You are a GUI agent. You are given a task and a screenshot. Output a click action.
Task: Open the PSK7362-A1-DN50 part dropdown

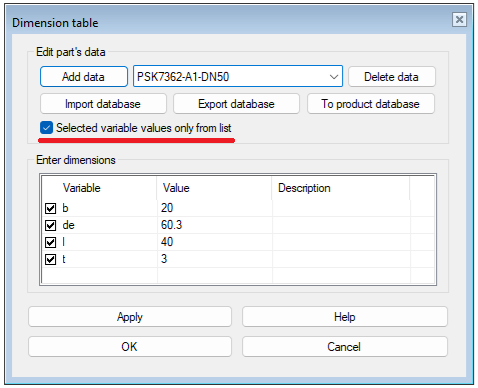tap(238, 77)
